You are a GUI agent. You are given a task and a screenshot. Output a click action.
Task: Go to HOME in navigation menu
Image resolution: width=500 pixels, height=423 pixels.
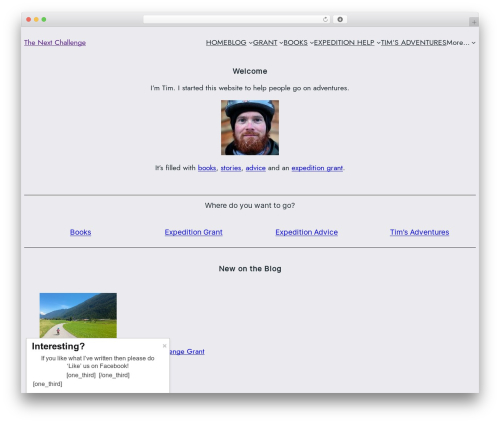pos(217,43)
